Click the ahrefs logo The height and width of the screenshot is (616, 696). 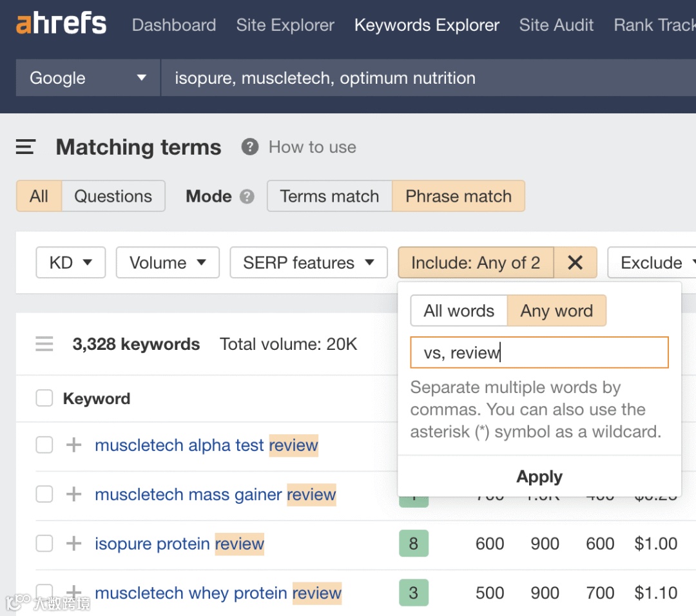61,23
